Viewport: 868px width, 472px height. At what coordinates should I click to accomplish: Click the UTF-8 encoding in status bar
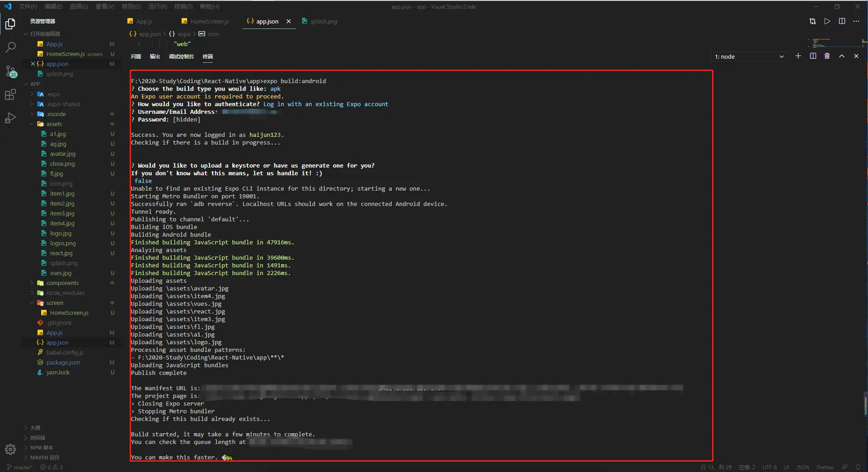coord(769,467)
